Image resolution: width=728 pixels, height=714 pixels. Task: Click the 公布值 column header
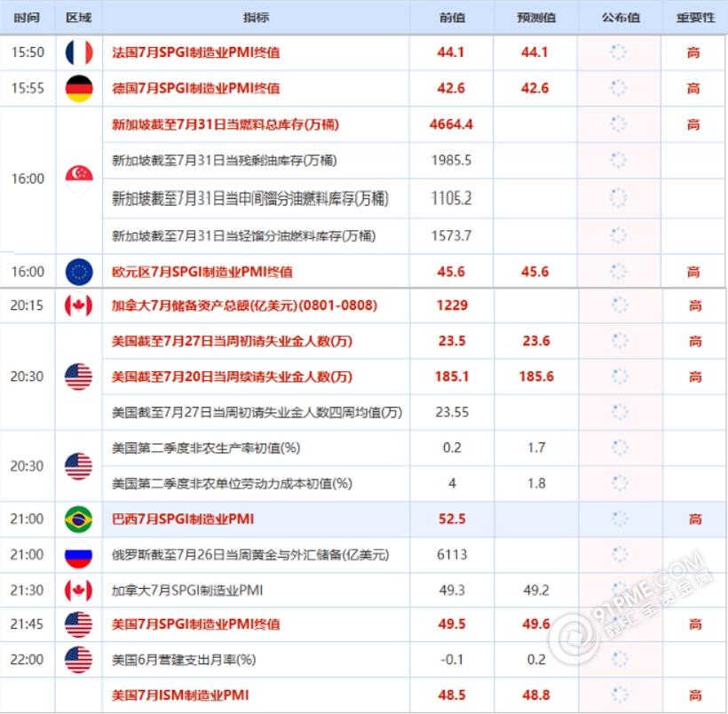click(621, 18)
